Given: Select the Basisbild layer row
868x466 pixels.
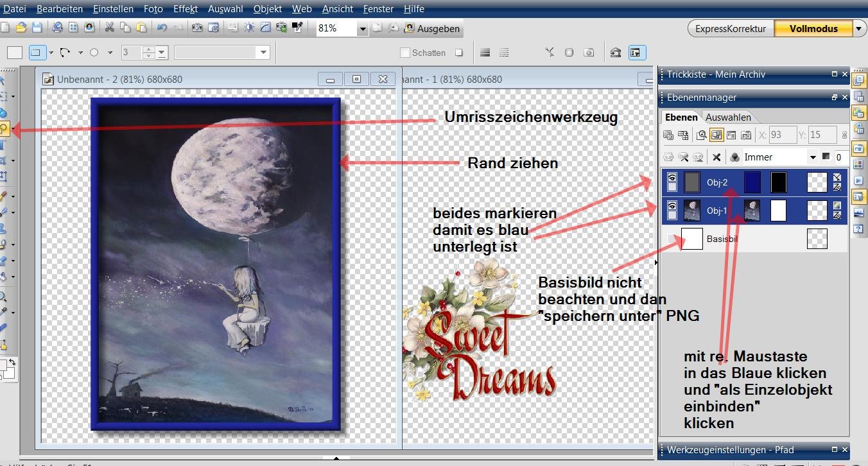Looking at the screenshot, I should tap(754, 239).
